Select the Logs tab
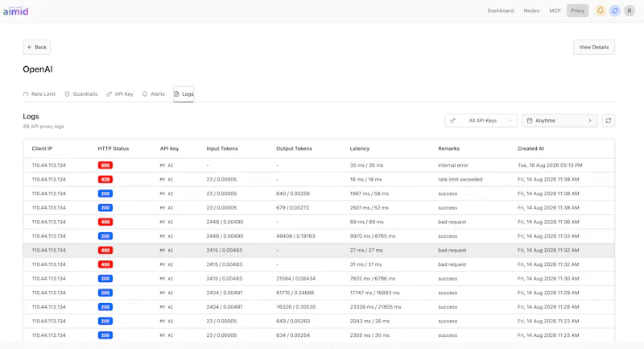644x349 pixels. tap(184, 94)
